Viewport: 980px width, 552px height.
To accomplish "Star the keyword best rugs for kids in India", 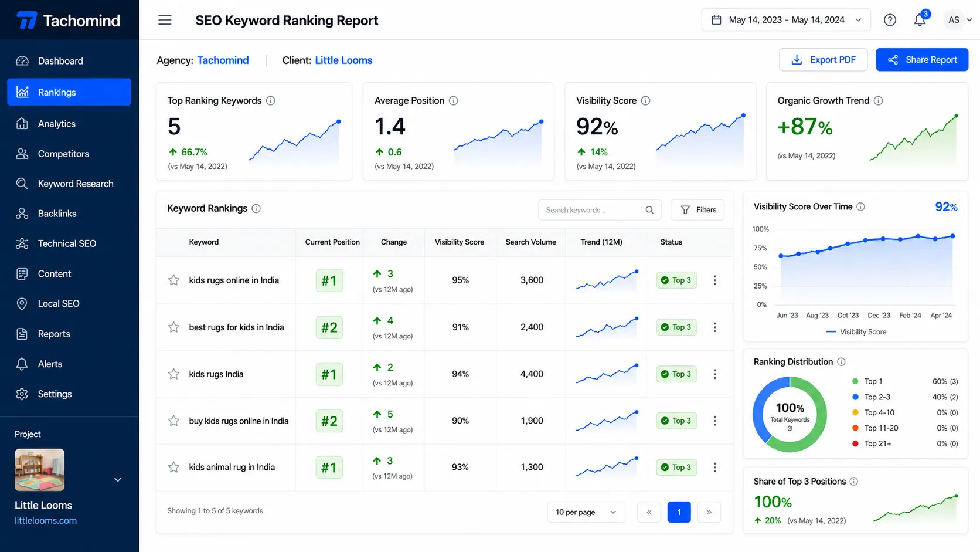I will click(x=173, y=327).
